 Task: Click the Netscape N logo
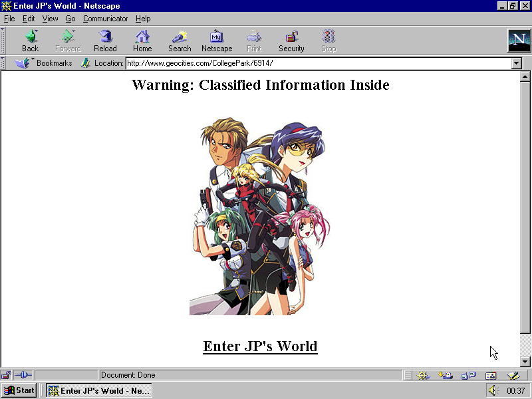pyautogui.click(x=519, y=41)
